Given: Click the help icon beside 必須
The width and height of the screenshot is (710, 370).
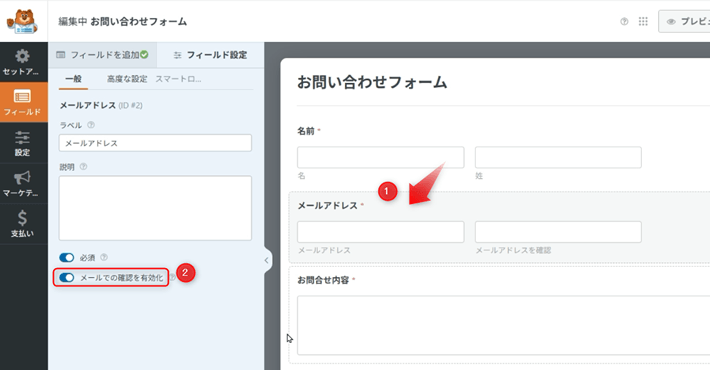Looking at the screenshot, I should coord(104,257).
